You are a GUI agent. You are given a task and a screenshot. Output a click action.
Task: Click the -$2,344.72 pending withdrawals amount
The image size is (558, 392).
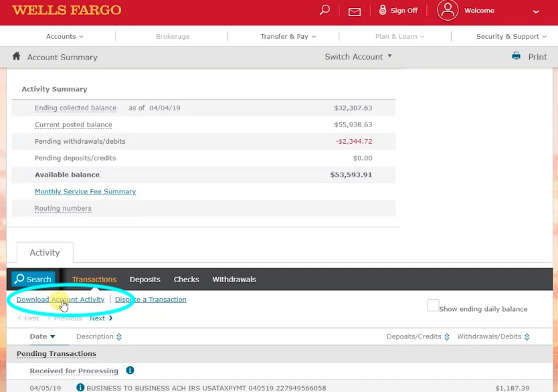(354, 141)
